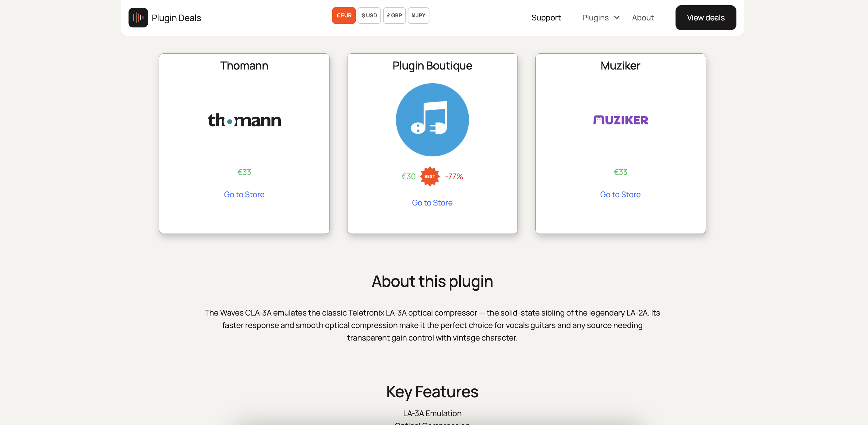Click the euro symbol on the EUR button

pos(338,15)
